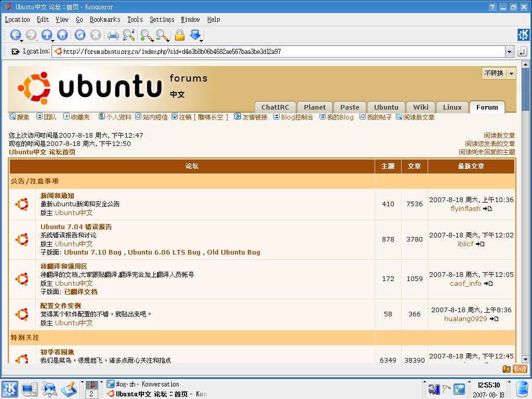
Task: Click the taskbar clock showing 12:55:10
Action: pos(488,385)
